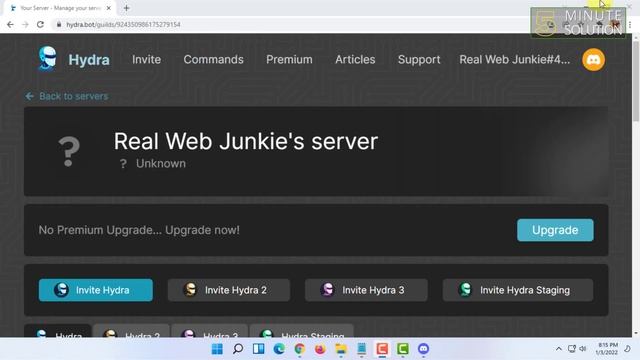Click the Unknown region label
This screenshot has height=360, width=640.
(x=160, y=164)
